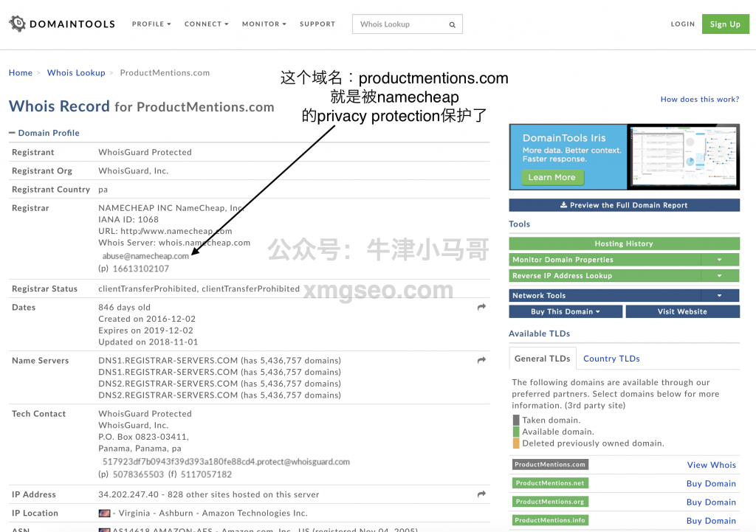This screenshot has height=532, width=756.
Task: Buy Domain for ProductMentions.info
Action: point(711,521)
